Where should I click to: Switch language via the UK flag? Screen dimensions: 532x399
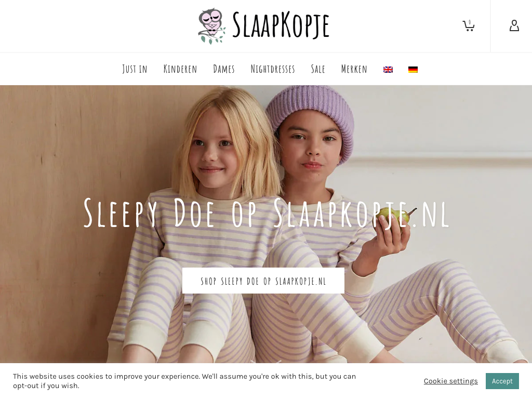click(x=388, y=70)
